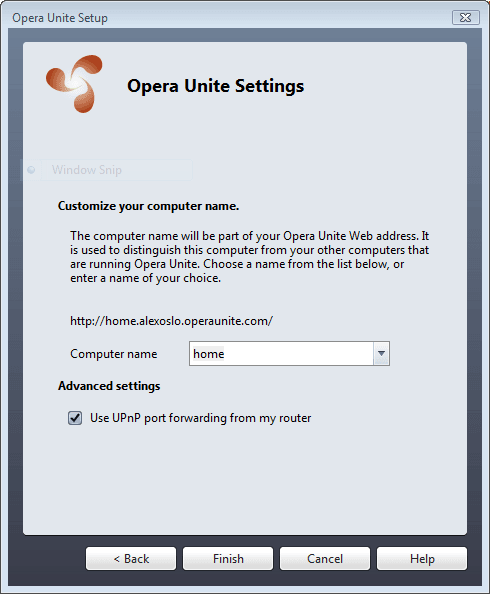Click the Finish button

[x=228, y=558]
